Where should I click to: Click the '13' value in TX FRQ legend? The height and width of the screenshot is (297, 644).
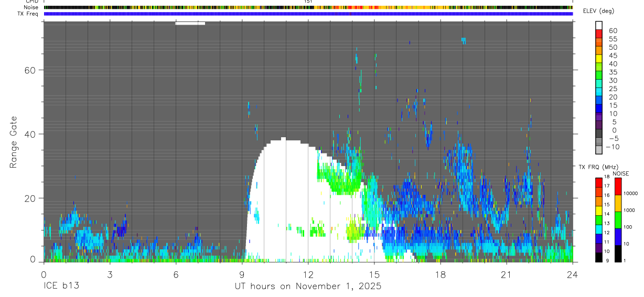pos(607,224)
